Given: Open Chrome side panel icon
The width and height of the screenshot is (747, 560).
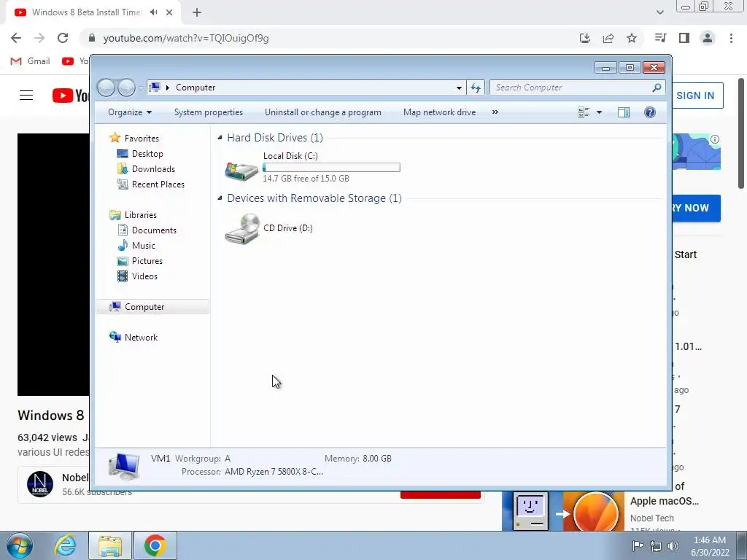Looking at the screenshot, I should tap(684, 38).
